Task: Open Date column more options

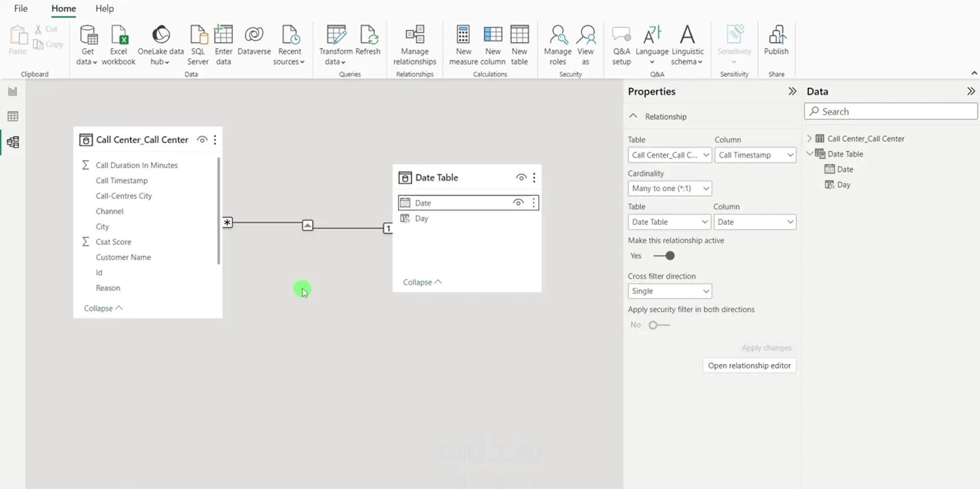Action: [x=534, y=203]
